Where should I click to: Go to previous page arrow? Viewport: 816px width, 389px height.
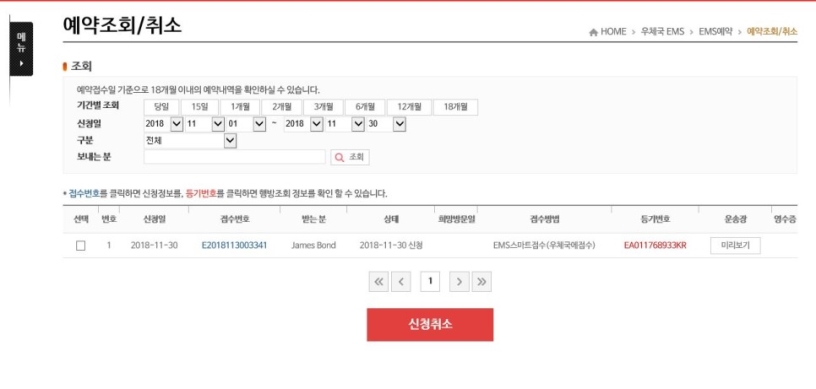pos(401,282)
